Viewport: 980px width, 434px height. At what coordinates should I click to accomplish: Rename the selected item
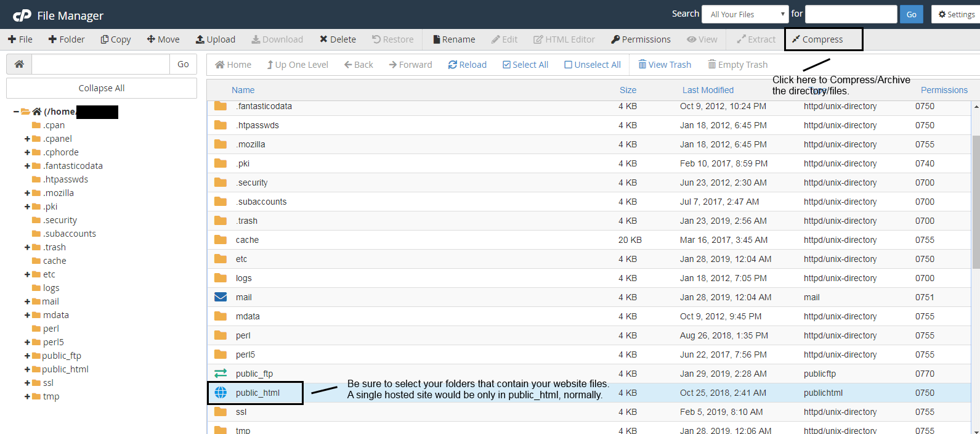pos(454,39)
